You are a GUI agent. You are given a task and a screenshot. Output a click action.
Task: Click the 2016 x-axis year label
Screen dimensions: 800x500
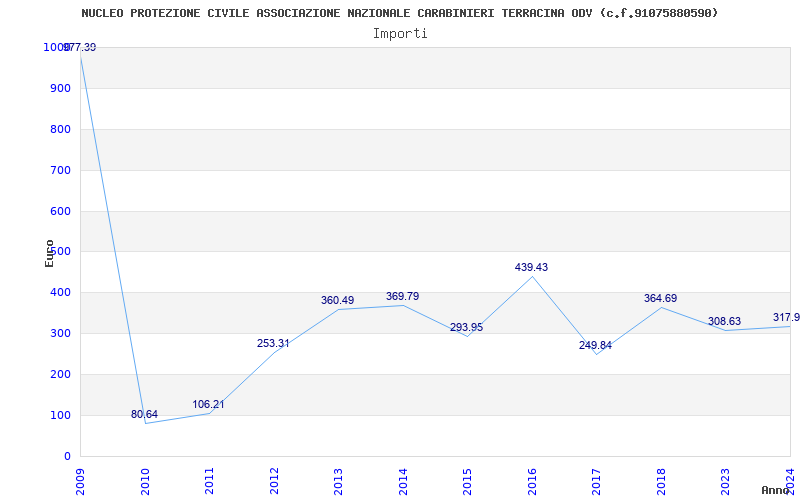click(x=532, y=480)
